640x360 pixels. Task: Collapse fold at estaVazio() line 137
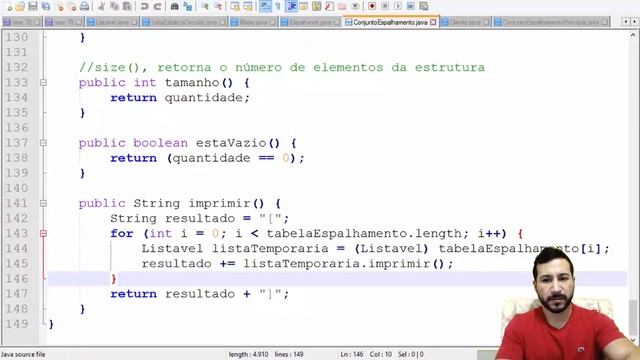43,143
